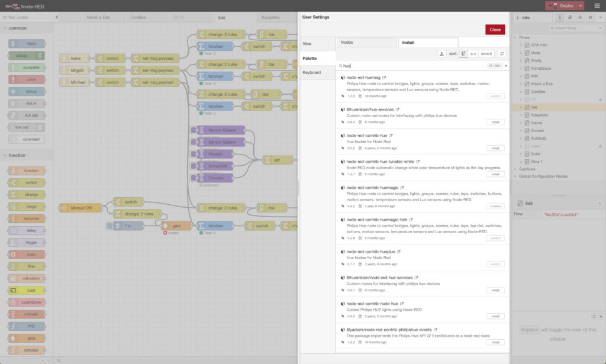This screenshot has height=364, width=606.
Task: Open the info sidebar tab icon
Action: click(x=560, y=17)
